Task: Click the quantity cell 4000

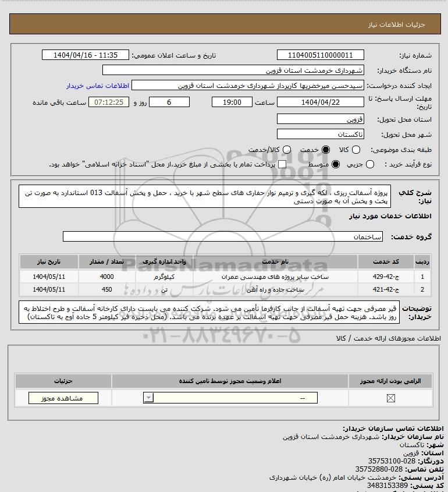Action: click(107, 277)
